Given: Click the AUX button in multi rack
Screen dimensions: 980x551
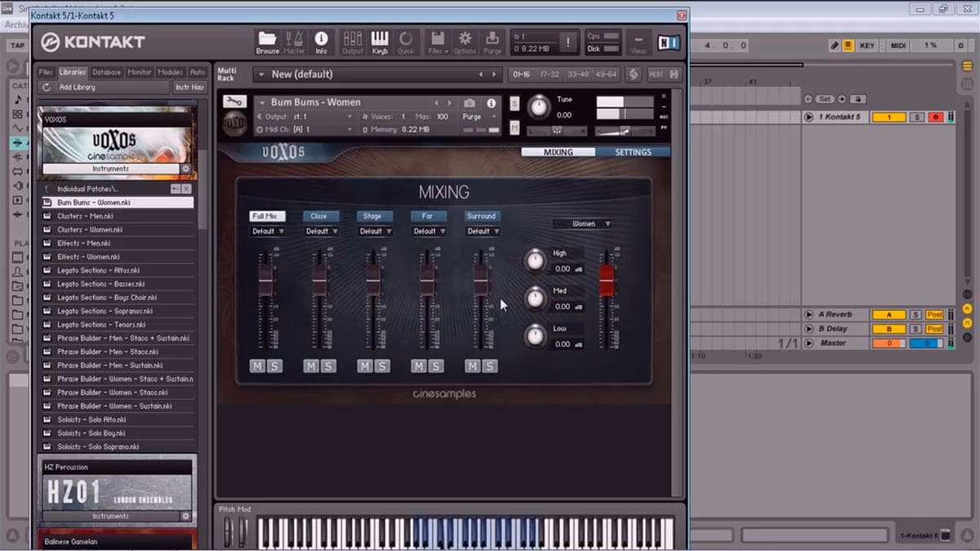Looking at the screenshot, I should pyautogui.click(x=655, y=74).
